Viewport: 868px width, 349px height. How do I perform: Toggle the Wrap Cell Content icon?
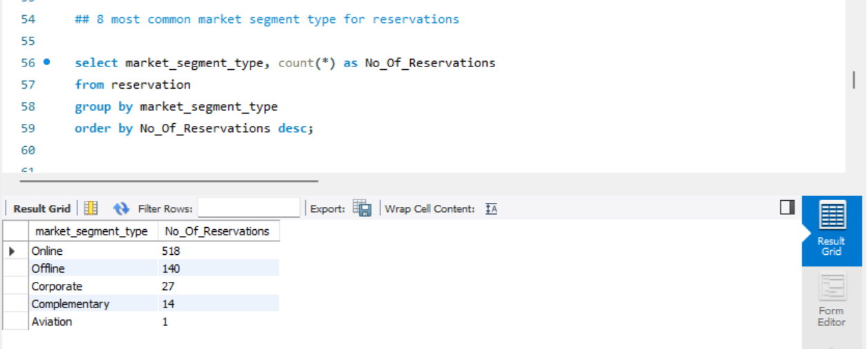tap(491, 208)
